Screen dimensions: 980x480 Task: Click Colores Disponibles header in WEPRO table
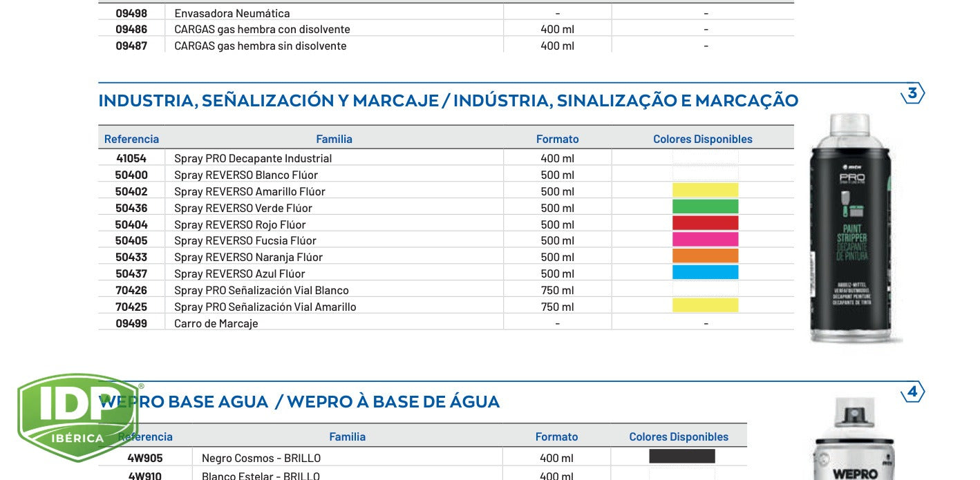[678, 436]
